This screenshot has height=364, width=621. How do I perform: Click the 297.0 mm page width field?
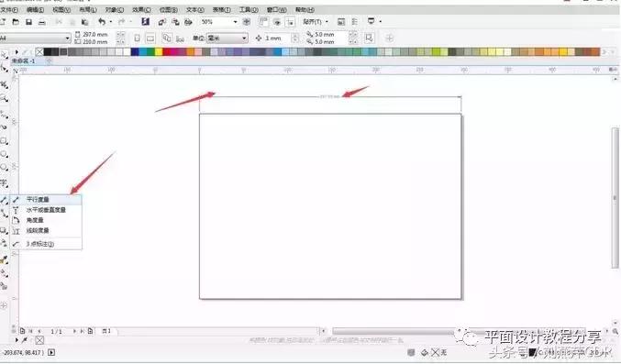tap(95, 35)
